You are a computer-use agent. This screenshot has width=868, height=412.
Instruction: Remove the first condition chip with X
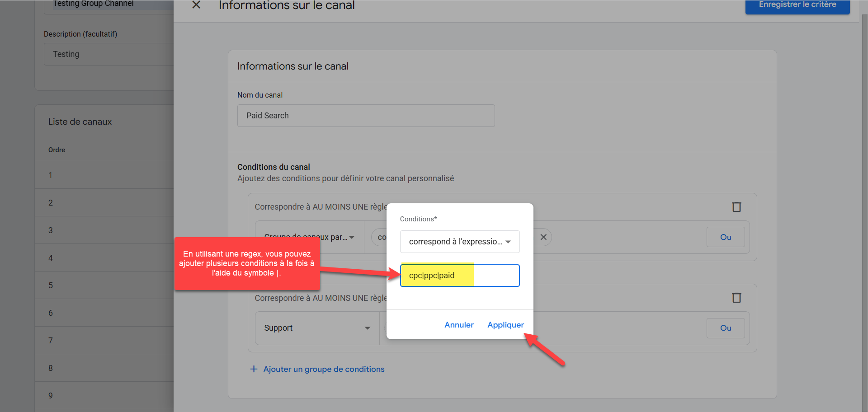click(543, 237)
